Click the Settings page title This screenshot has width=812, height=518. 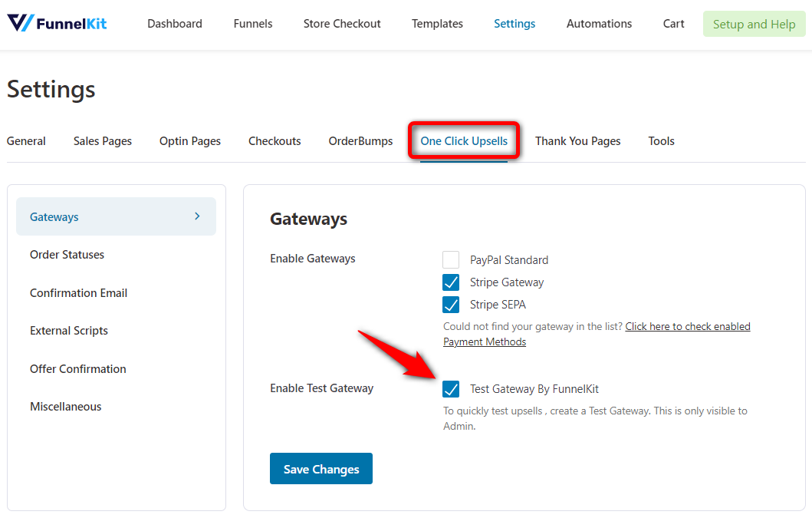click(51, 89)
